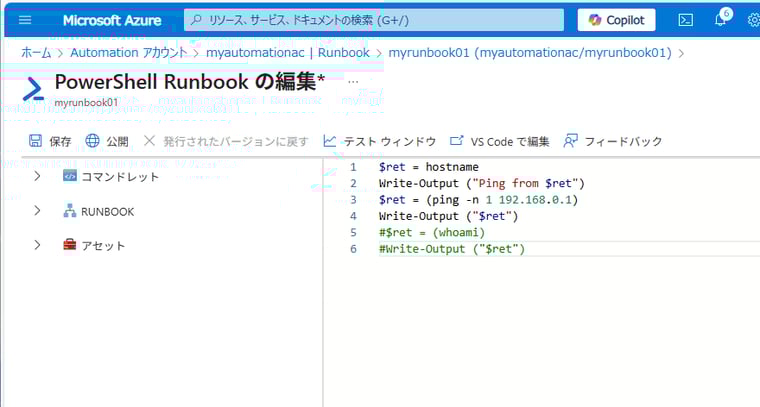Open the more options ellipsis by the title
This screenshot has width=760, height=407.
353,82
